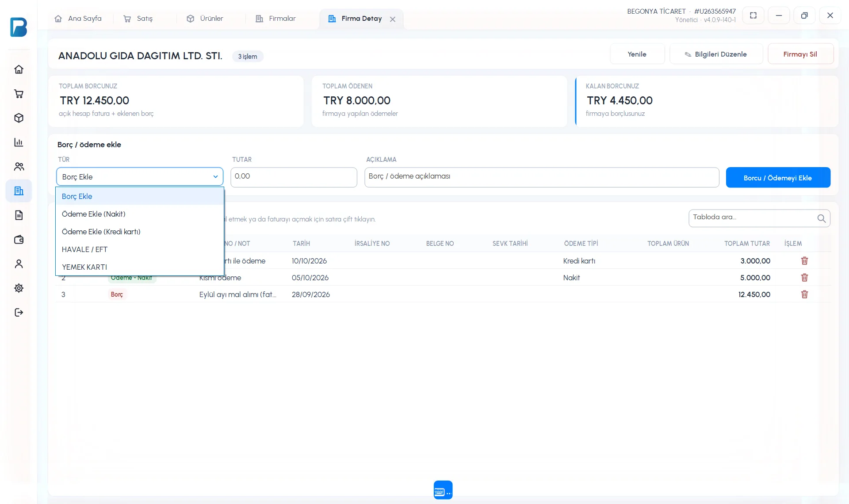The width and height of the screenshot is (849, 504).
Task: Switch to Ana Sayfa tab
Action: click(x=78, y=19)
